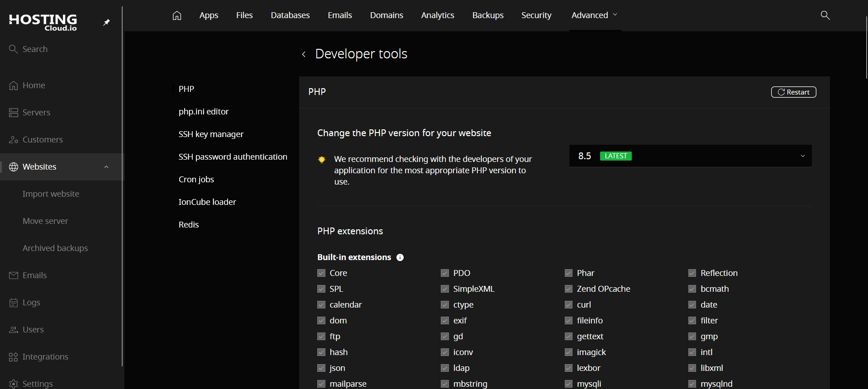Go back using arrow beside Developer tools

pyautogui.click(x=304, y=54)
